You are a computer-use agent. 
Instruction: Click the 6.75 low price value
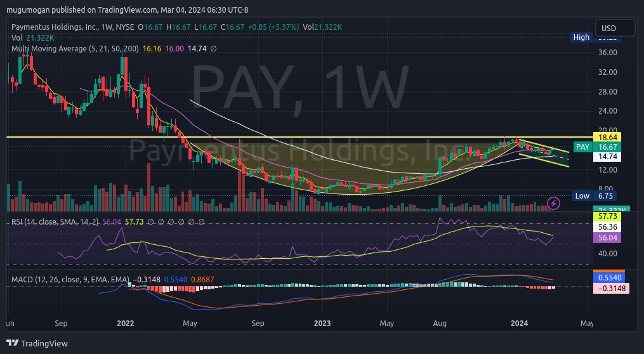[x=605, y=196]
